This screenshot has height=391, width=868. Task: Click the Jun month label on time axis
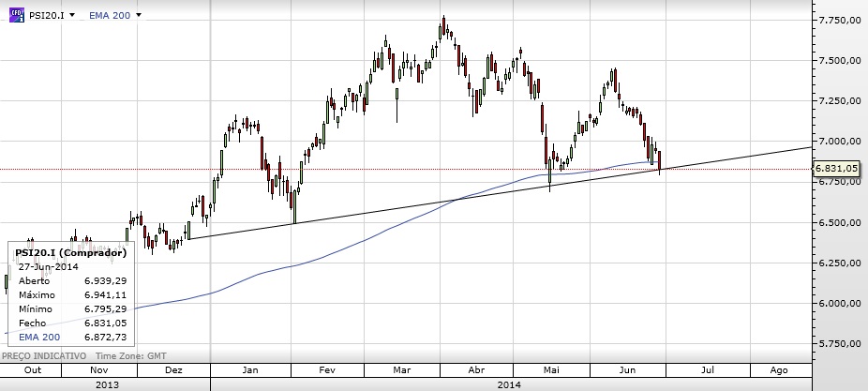pos(627,370)
